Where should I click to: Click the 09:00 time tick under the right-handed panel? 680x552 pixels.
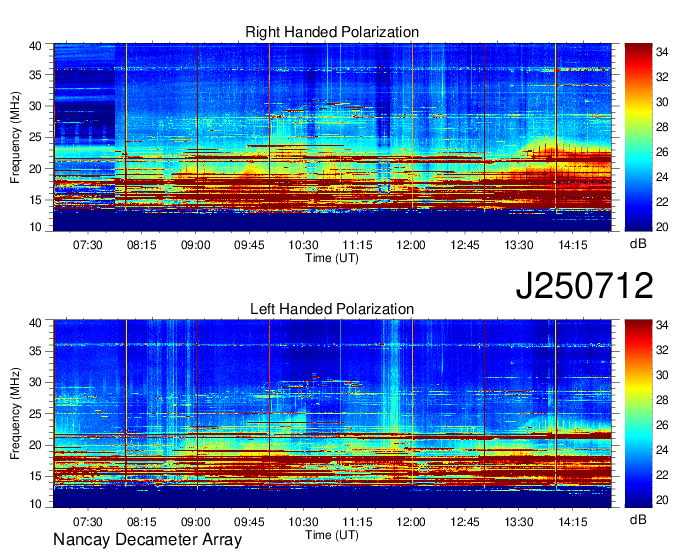[196, 245]
